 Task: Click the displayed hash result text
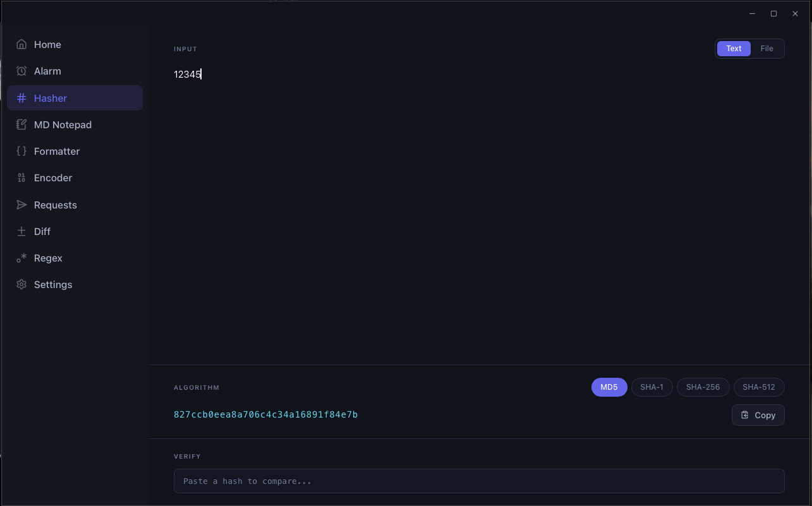[x=265, y=414]
